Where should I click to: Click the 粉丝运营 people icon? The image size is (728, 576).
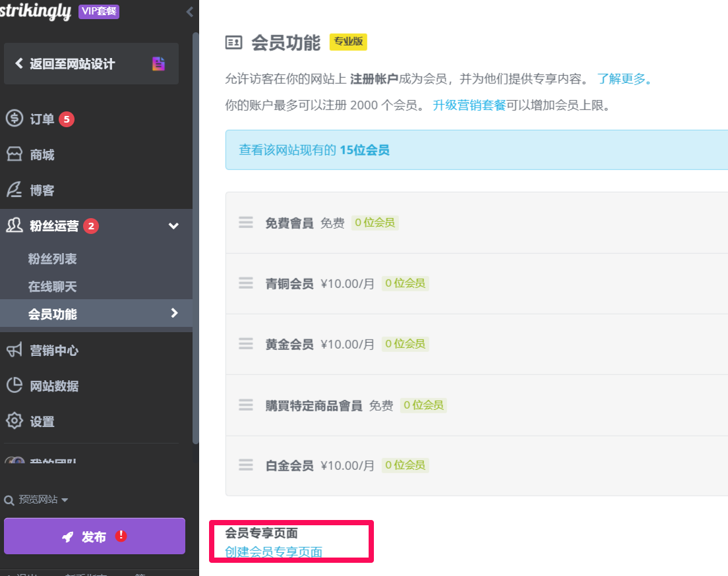click(15, 225)
